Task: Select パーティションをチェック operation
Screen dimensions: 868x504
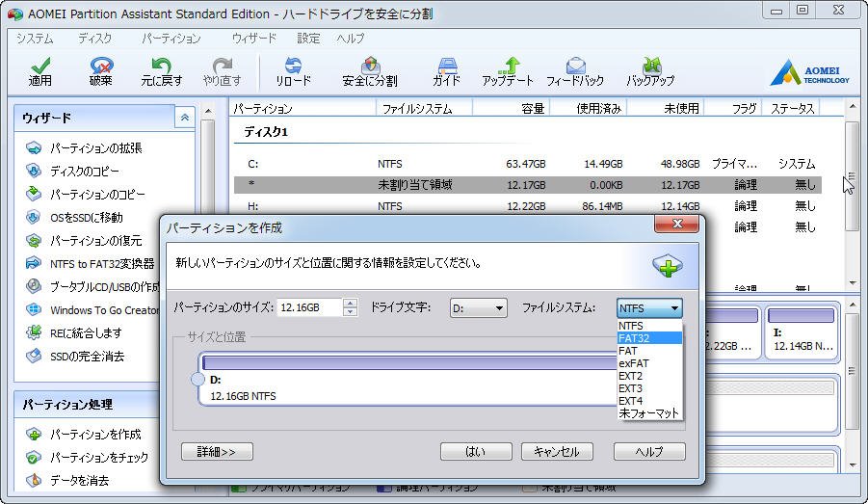Action: [88, 458]
